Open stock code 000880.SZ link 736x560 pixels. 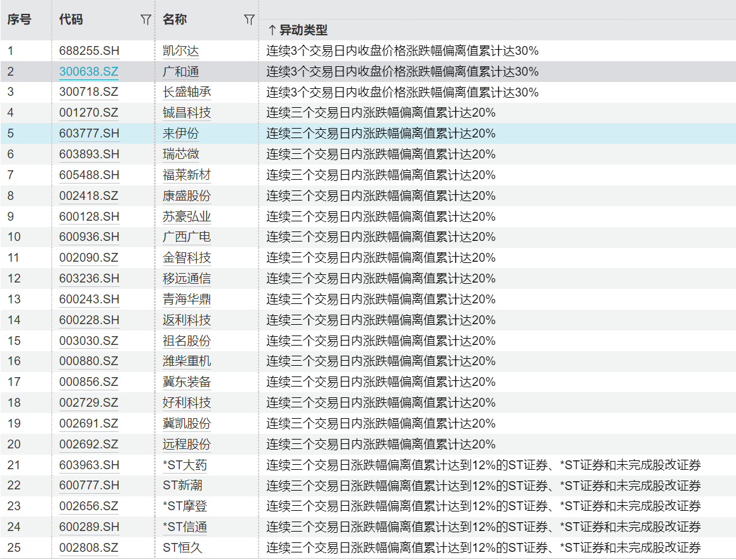point(89,361)
